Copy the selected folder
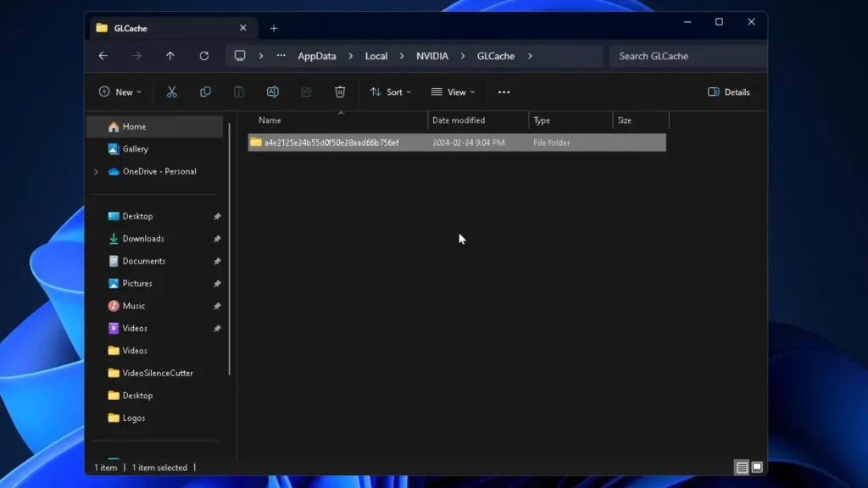Screen dimensions: 868x488 point(205,91)
